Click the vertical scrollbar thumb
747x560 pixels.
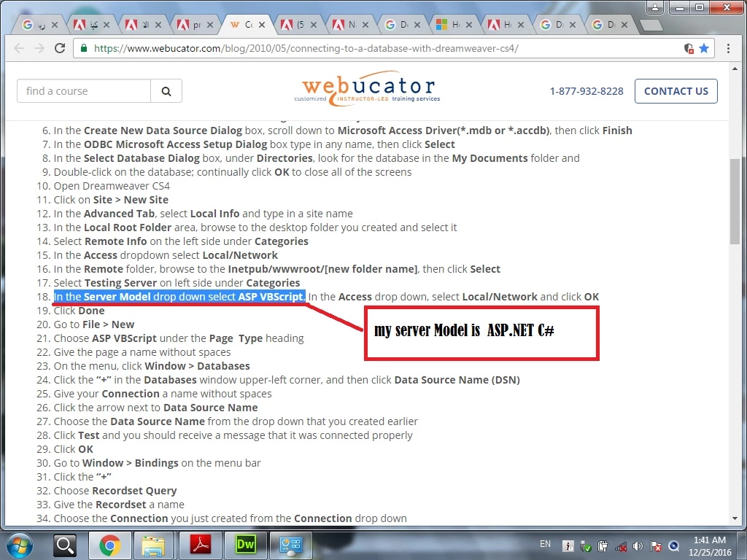pyautogui.click(x=735, y=201)
